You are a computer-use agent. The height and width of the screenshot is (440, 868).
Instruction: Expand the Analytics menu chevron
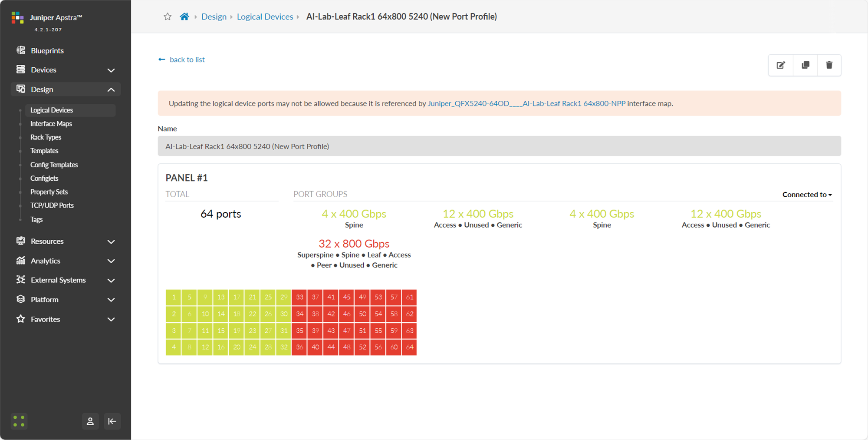pos(111,261)
